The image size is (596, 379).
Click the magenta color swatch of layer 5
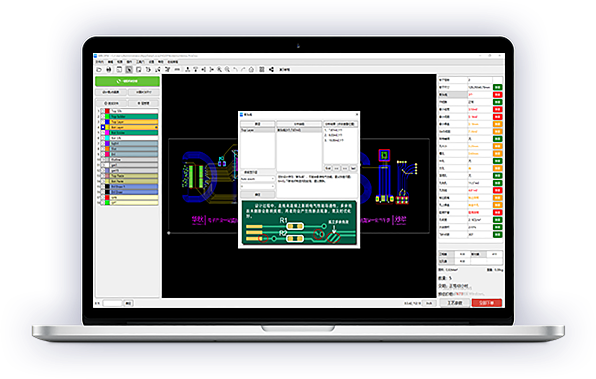[108, 133]
